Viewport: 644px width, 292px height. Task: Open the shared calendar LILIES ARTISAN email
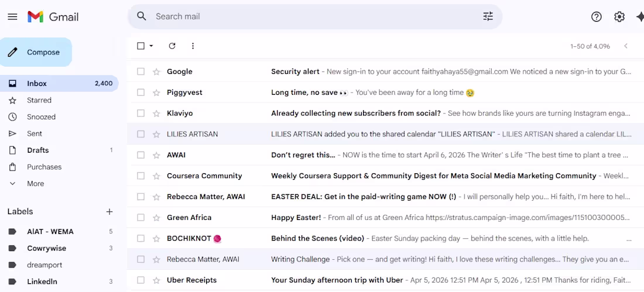[x=384, y=134]
